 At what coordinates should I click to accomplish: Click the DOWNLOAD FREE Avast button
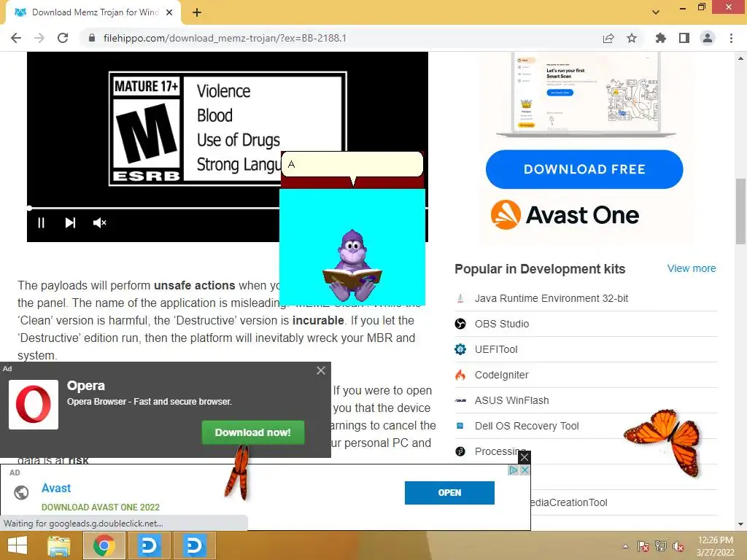(x=584, y=169)
